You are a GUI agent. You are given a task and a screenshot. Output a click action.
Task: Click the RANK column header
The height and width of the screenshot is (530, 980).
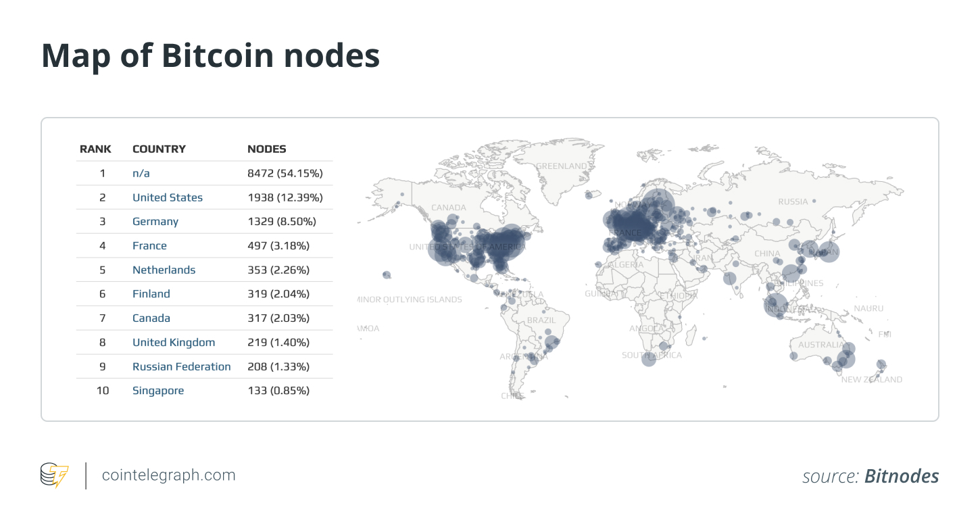tap(95, 149)
